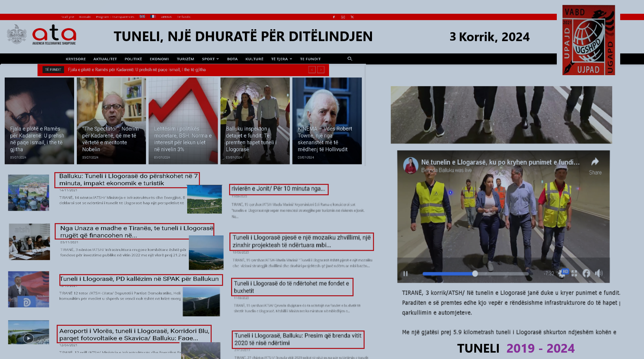Open the Instagram icon in top bar
Screen dimensions: 644x359
(343, 17)
